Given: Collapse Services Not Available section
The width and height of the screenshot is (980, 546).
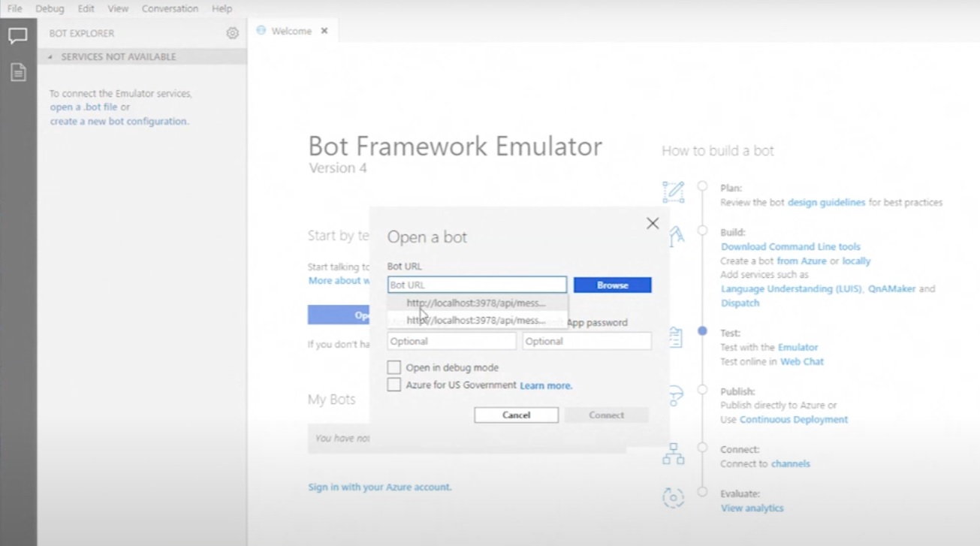Looking at the screenshot, I should click(x=50, y=57).
